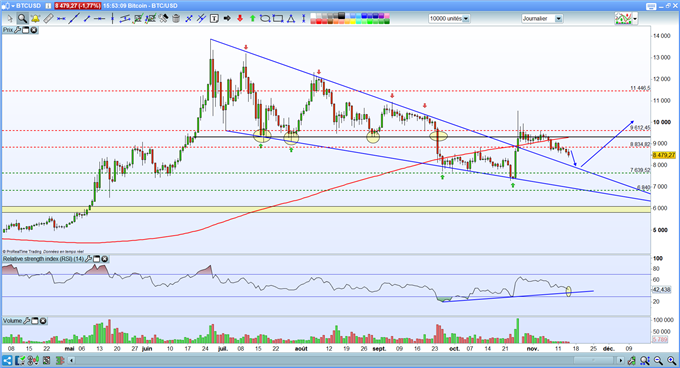Image resolution: width=680 pixels, height=368 pixels.
Task: Select the short segment line tool
Action: (87, 18)
